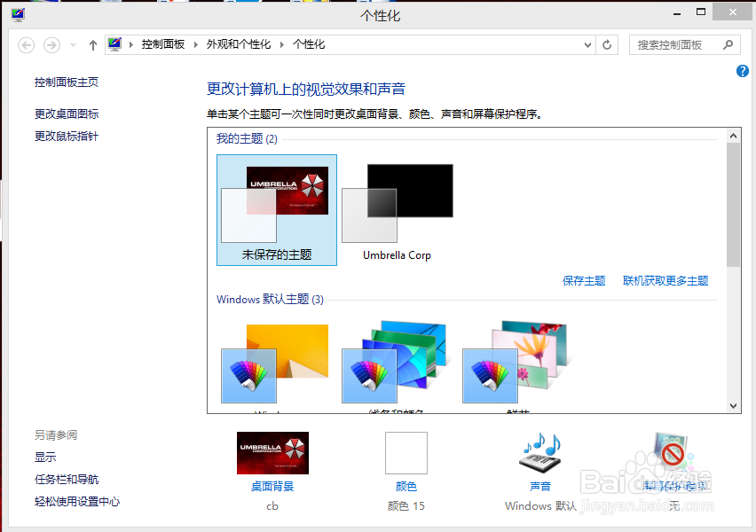
Task: Open help with question mark icon
Action: coord(743,71)
